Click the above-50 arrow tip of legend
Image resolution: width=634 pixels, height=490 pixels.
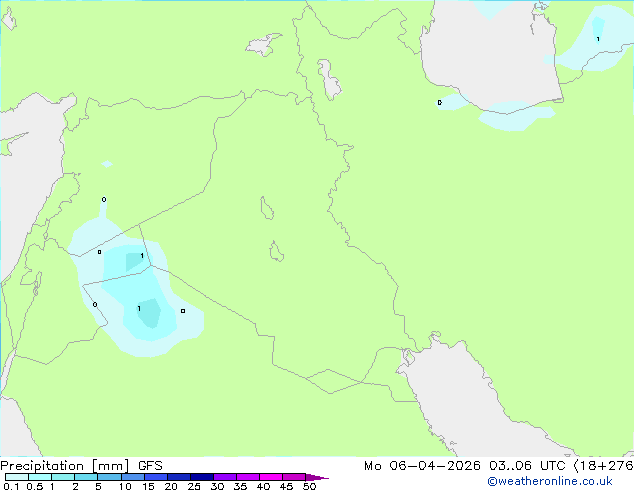(x=317, y=477)
